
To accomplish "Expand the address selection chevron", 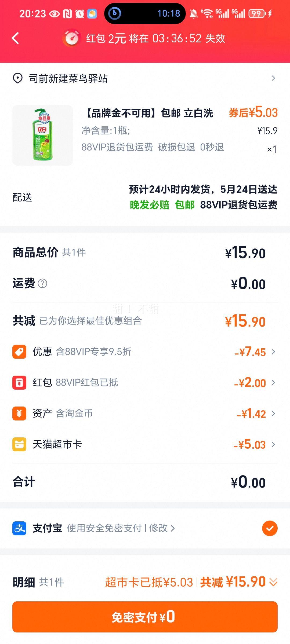I will 273,78.
